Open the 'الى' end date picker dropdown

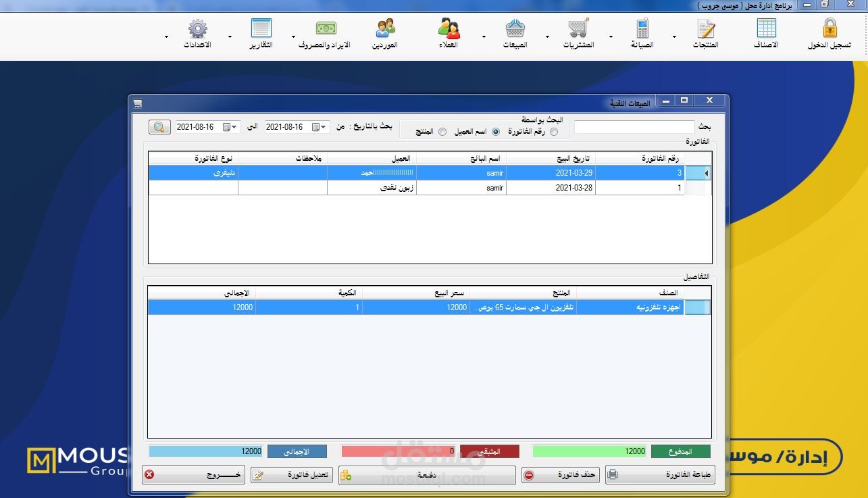[235, 127]
